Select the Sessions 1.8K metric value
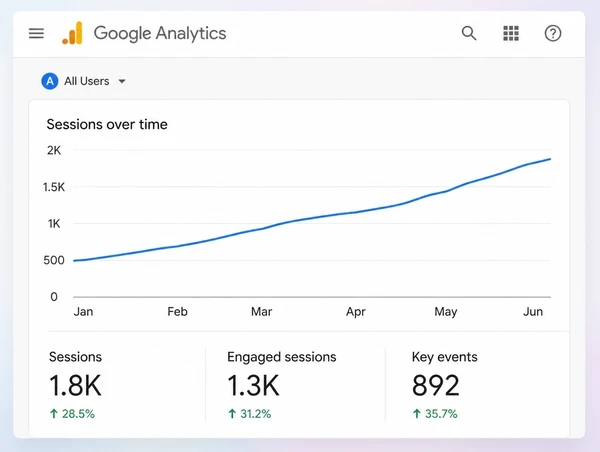 tap(75, 385)
